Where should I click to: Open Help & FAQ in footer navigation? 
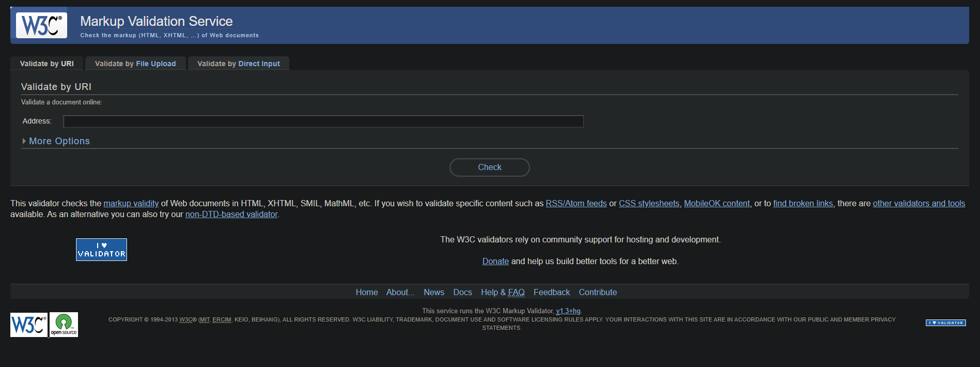[503, 293]
